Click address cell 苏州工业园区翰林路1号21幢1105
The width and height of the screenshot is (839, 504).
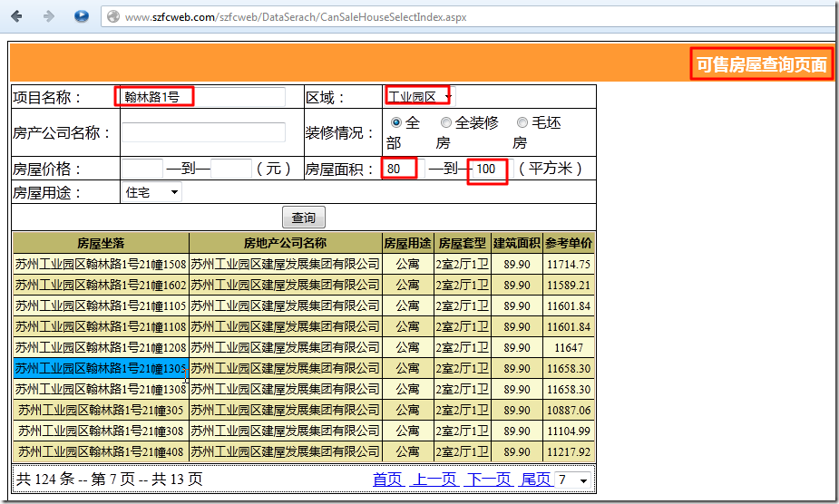click(101, 306)
